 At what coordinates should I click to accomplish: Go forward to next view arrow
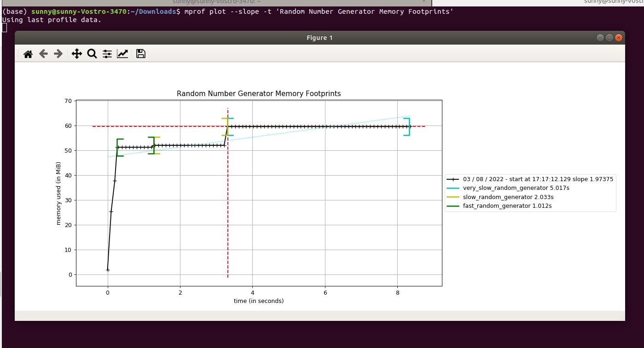point(58,54)
